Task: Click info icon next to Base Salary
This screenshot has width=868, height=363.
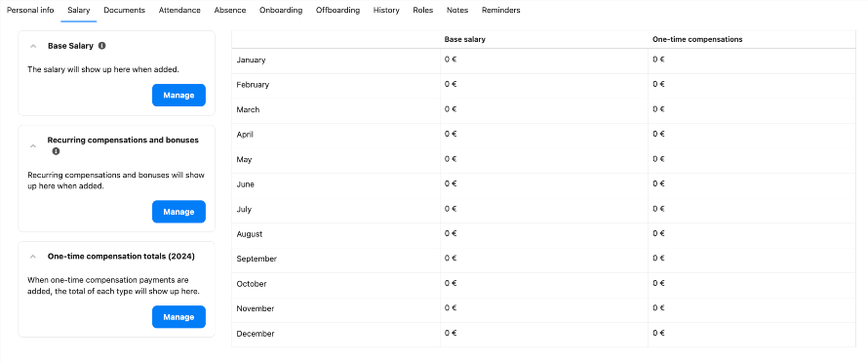Action: click(101, 46)
